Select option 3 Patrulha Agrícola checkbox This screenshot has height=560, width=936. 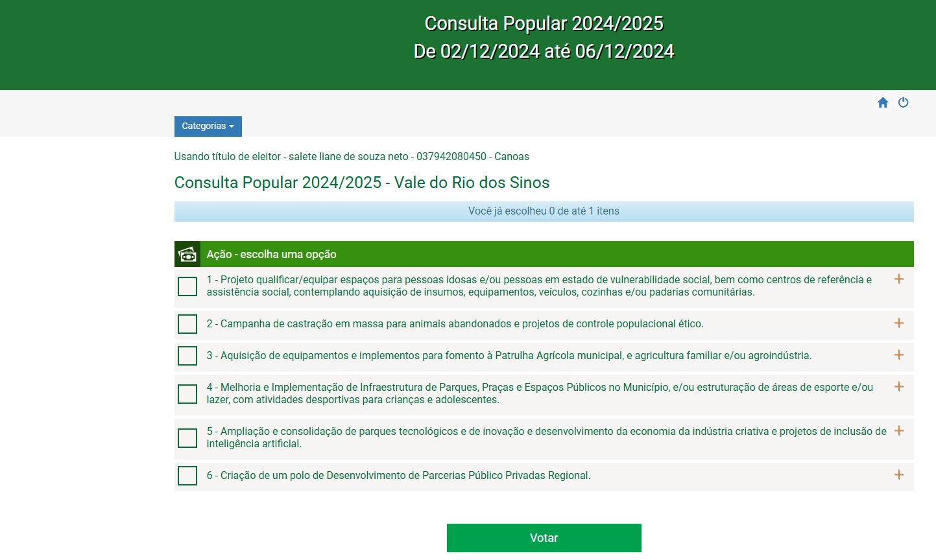point(187,356)
